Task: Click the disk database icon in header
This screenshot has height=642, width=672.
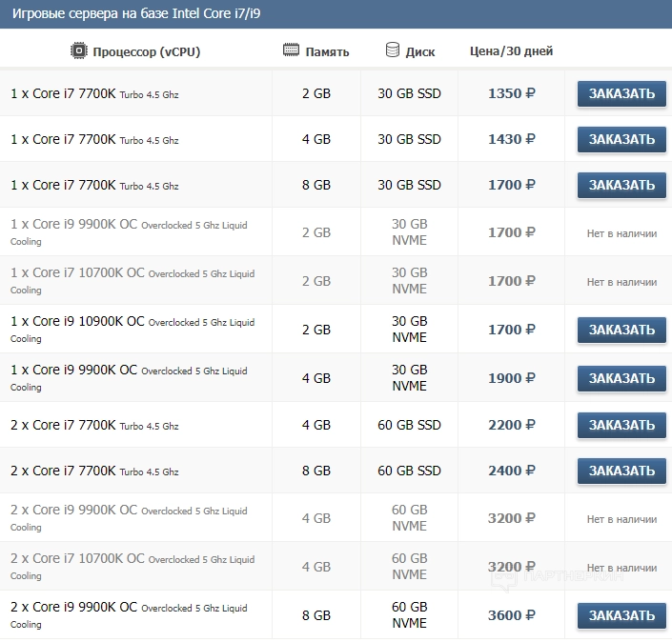Action: tap(392, 50)
